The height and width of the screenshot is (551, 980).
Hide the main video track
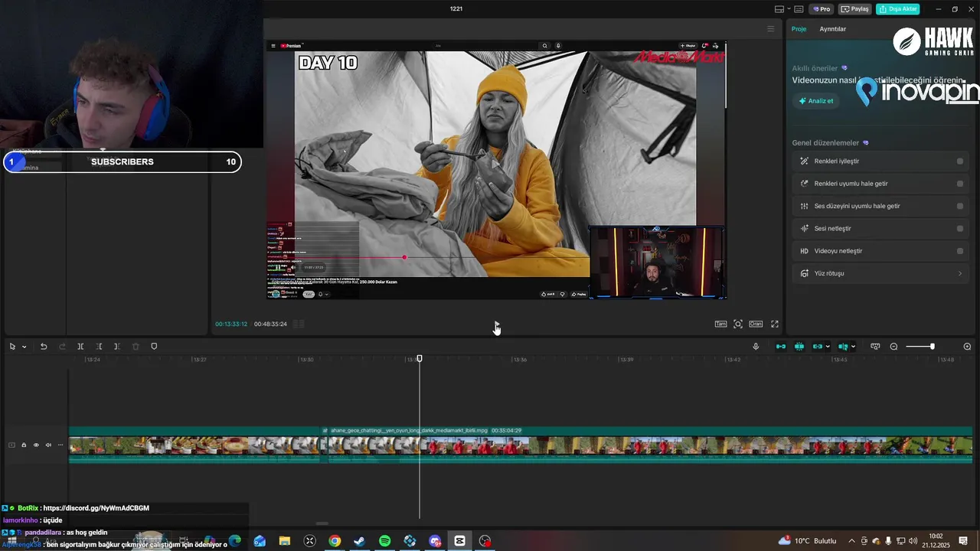36,445
